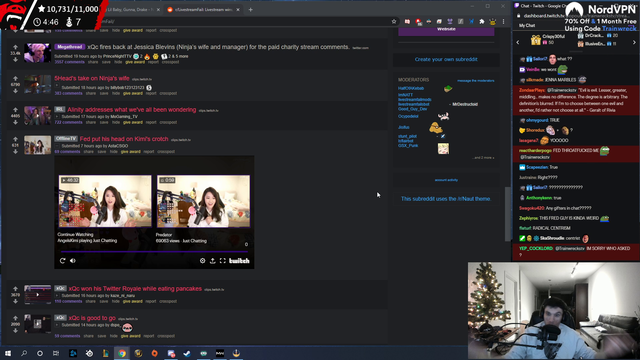Screen dimensions: 640x360
Task: Expand the Alinity addresses post video
Action: pos(57,116)
